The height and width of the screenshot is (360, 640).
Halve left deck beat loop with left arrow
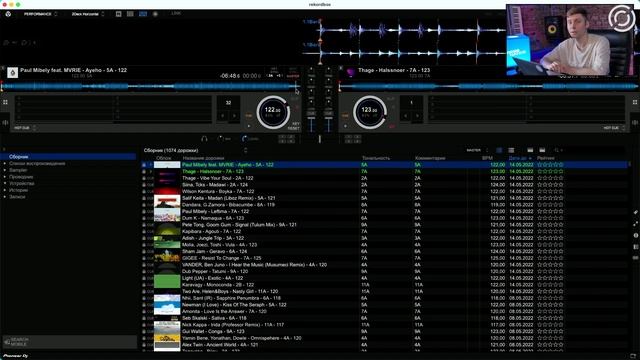click(x=222, y=116)
